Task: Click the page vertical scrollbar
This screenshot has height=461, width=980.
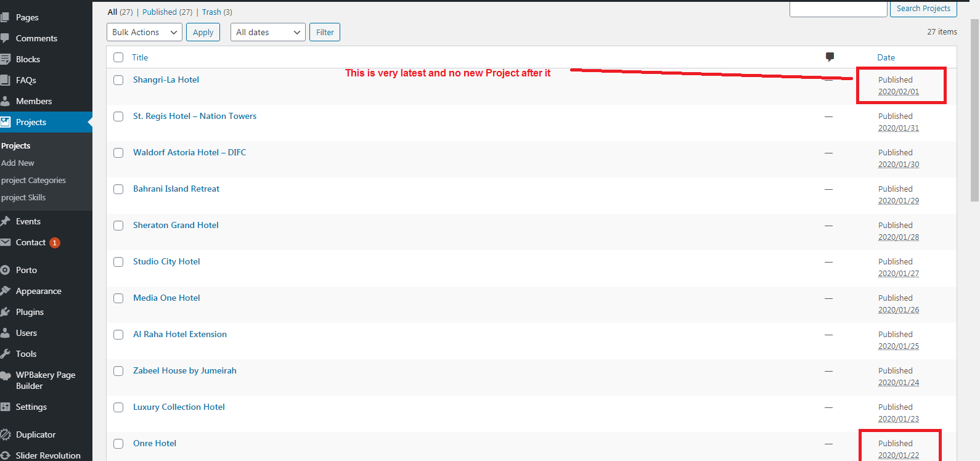Action: click(974, 111)
